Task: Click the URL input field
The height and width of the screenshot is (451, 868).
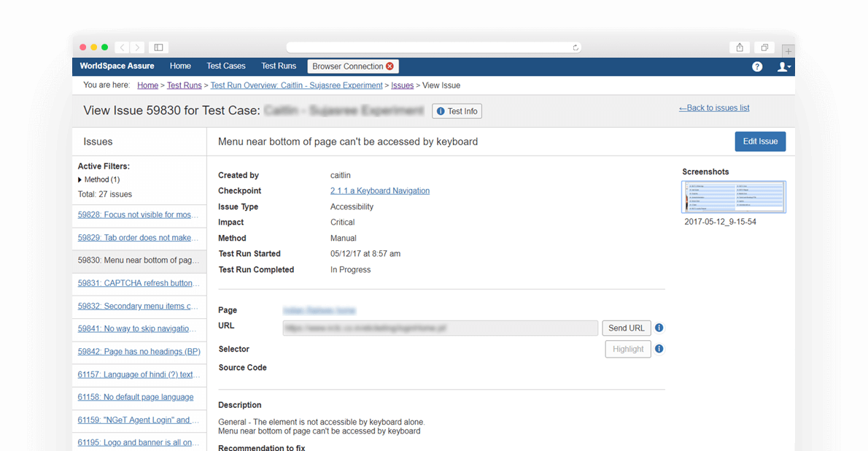Action: pos(440,328)
